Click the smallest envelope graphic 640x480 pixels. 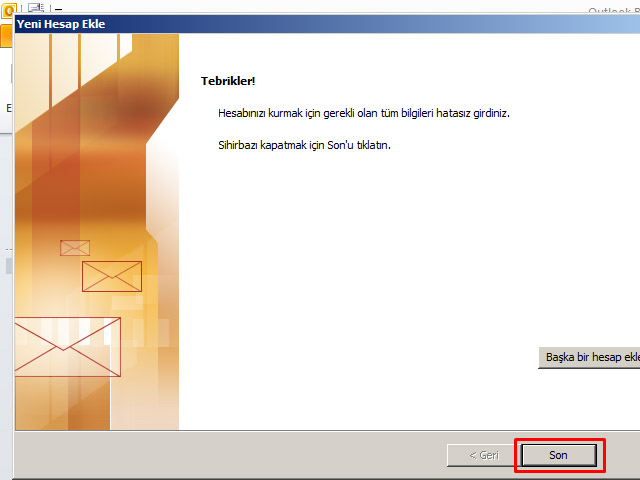[x=75, y=248]
